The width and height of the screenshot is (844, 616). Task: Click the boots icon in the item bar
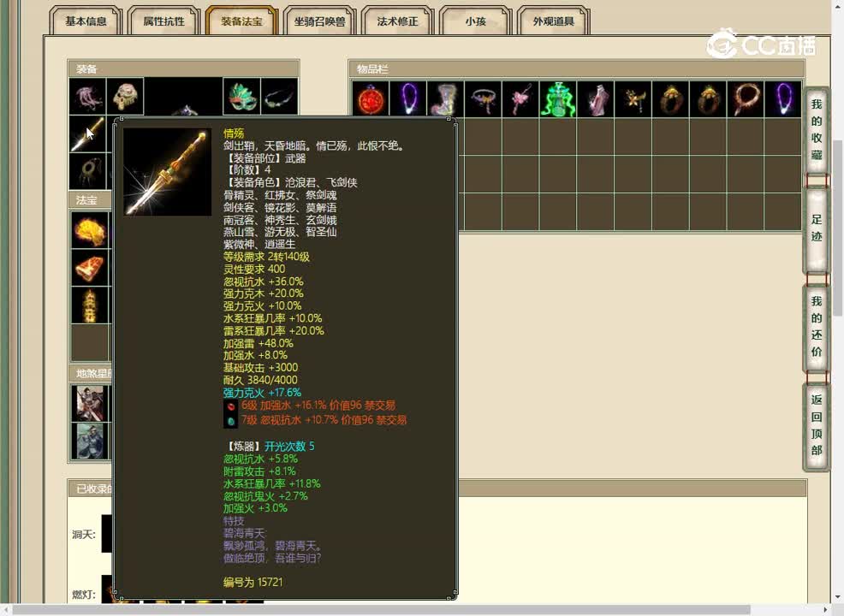pyautogui.click(x=444, y=99)
